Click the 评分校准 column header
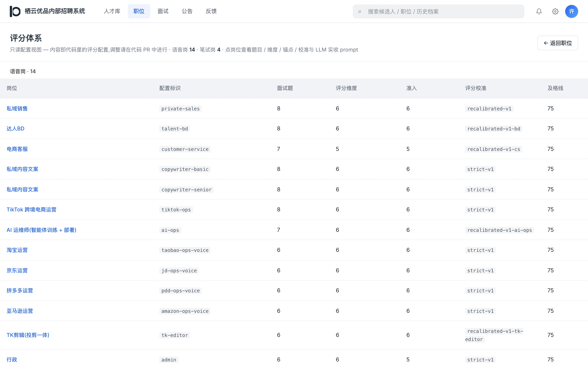This screenshot has height=368, width=588. click(x=476, y=88)
